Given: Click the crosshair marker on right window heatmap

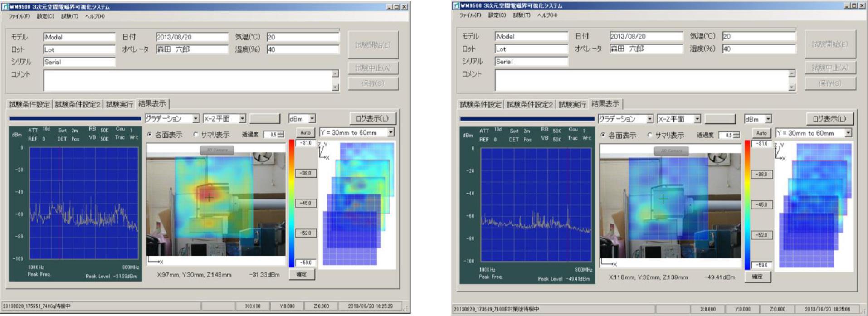Looking at the screenshot, I should [x=663, y=199].
